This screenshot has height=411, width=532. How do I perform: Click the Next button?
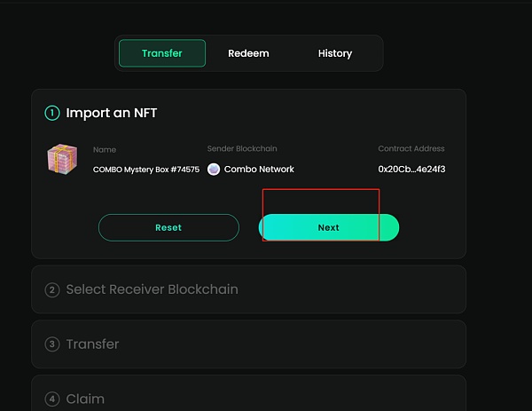pos(329,227)
